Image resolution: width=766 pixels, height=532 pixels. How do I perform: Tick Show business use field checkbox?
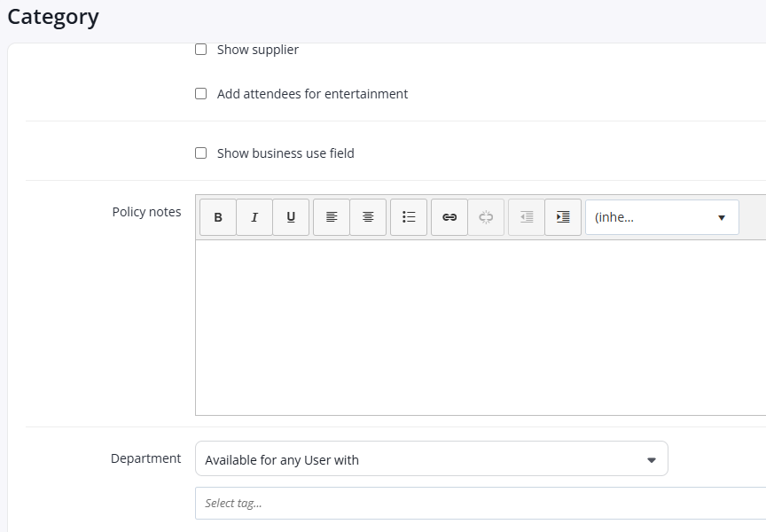click(x=200, y=153)
